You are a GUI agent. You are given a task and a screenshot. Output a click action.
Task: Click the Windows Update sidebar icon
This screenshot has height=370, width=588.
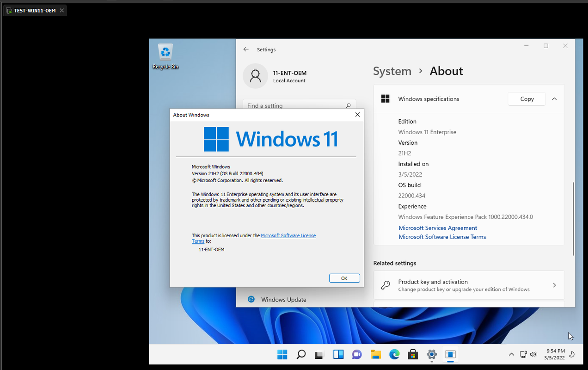click(x=251, y=299)
